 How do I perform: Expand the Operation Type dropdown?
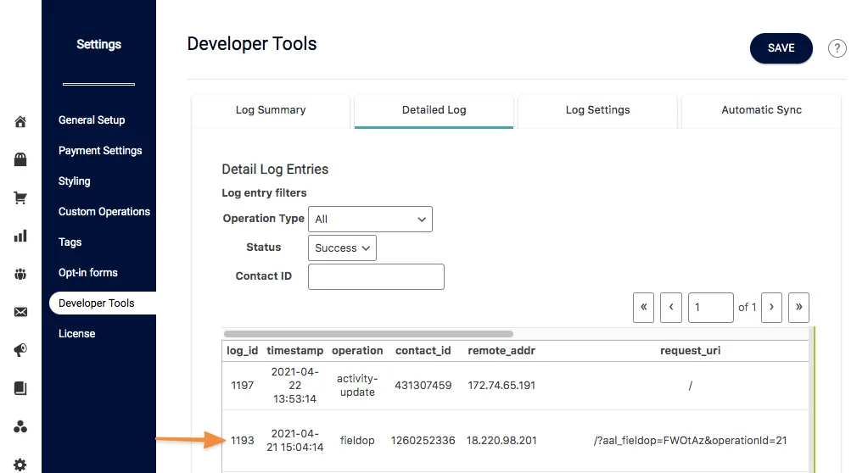[370, 219]
